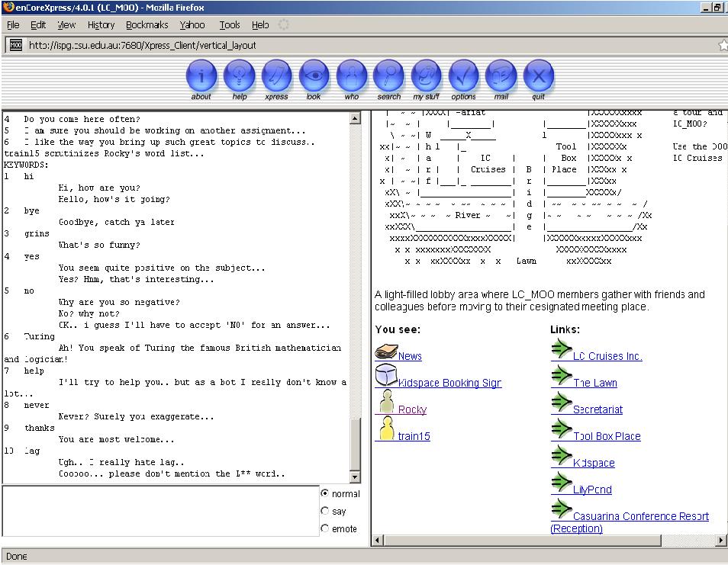
Task: Click chat log scrollbar up arrow
Action: coord(355,118)
